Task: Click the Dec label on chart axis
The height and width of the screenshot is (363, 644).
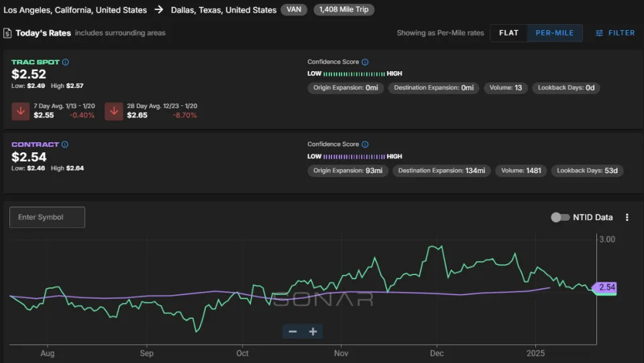Action: [437, 354]
